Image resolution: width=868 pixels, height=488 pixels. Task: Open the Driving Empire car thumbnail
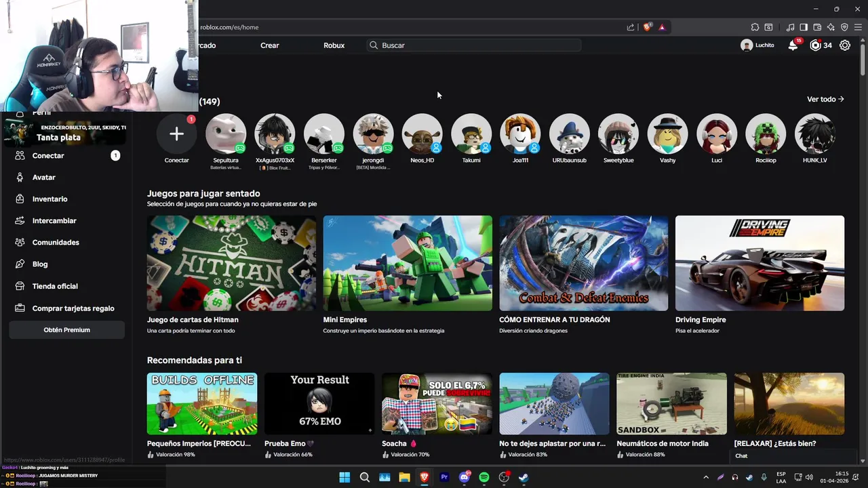[759, 263]
